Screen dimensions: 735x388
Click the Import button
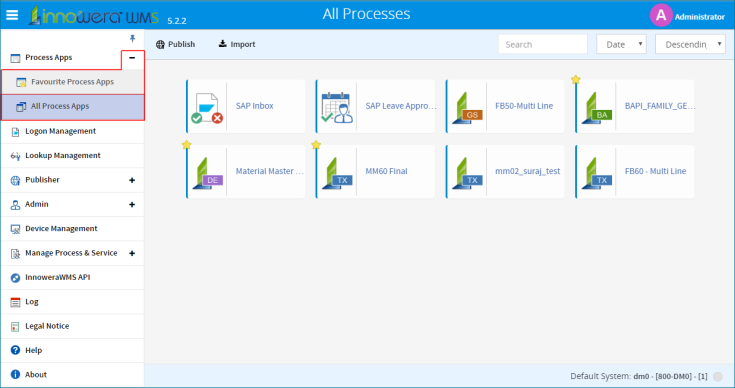(237, 45)
